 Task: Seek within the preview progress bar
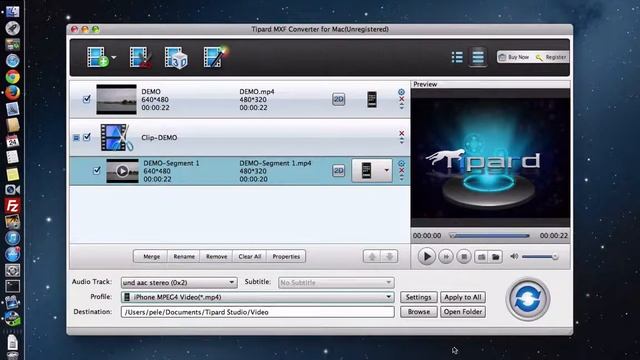pos(489,236)
